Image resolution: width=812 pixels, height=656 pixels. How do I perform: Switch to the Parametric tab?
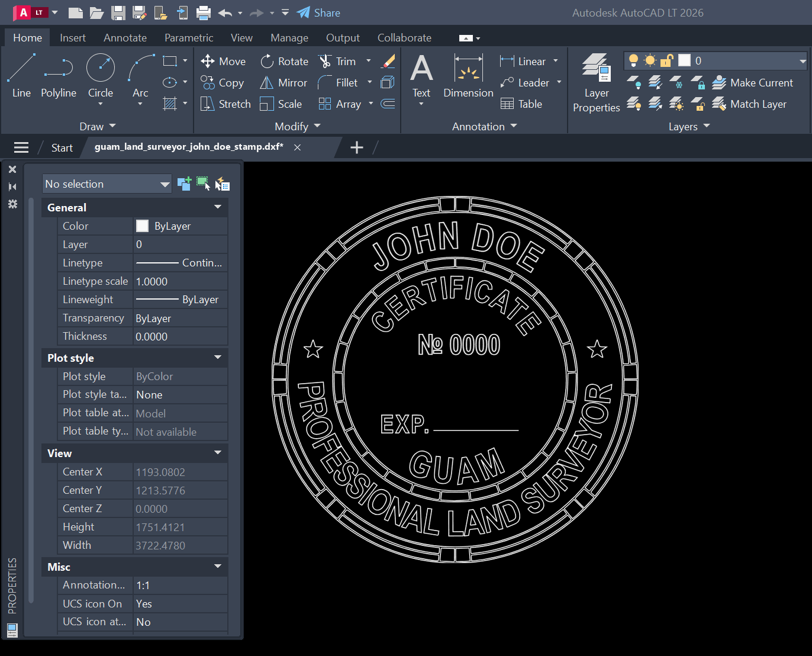[189, 37]
